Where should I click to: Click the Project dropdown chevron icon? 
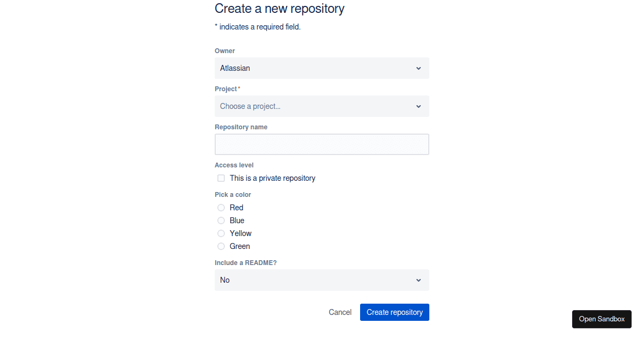tap(418, 106)
